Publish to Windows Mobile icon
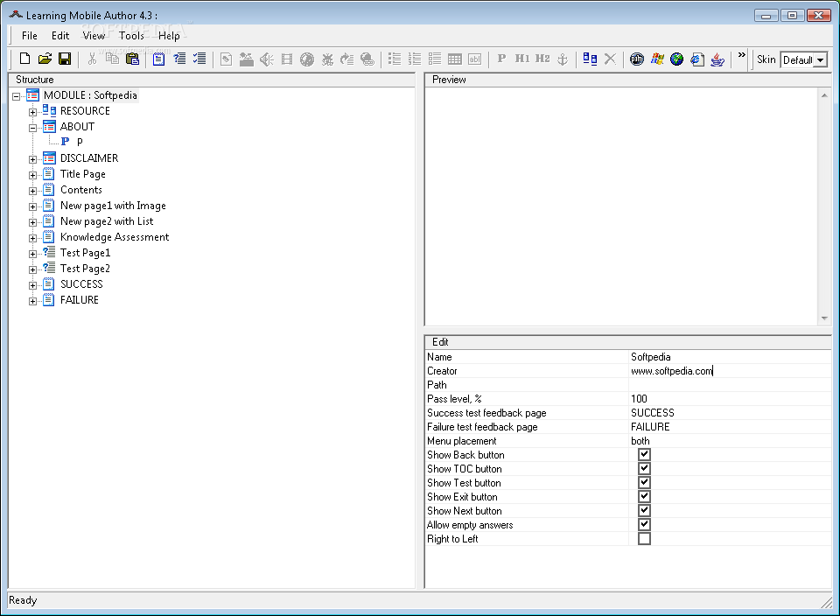The height and width of the screenshot is (616, 840). point(657,59)
